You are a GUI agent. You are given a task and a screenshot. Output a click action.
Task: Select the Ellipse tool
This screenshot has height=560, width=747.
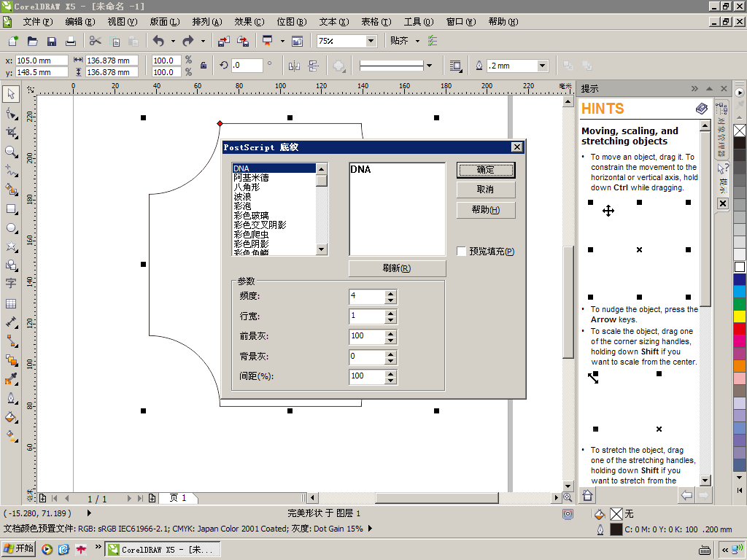click(x=11, y=228)
